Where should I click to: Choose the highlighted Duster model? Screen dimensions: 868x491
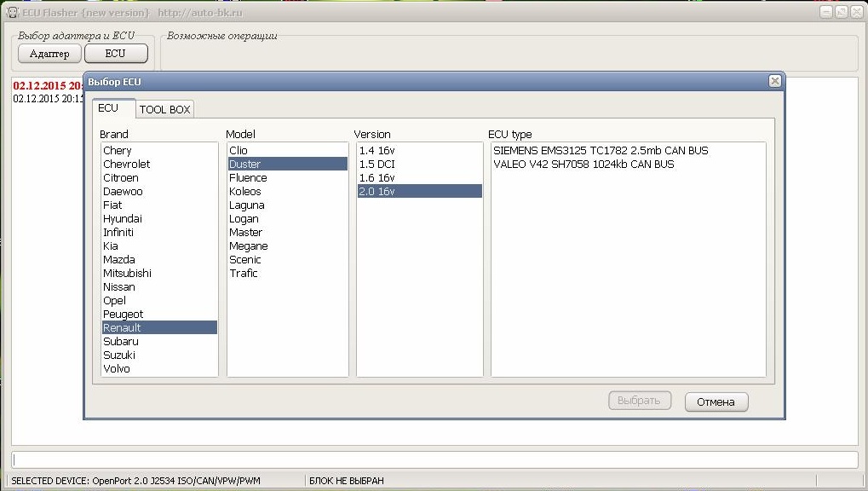coord(288,164)
